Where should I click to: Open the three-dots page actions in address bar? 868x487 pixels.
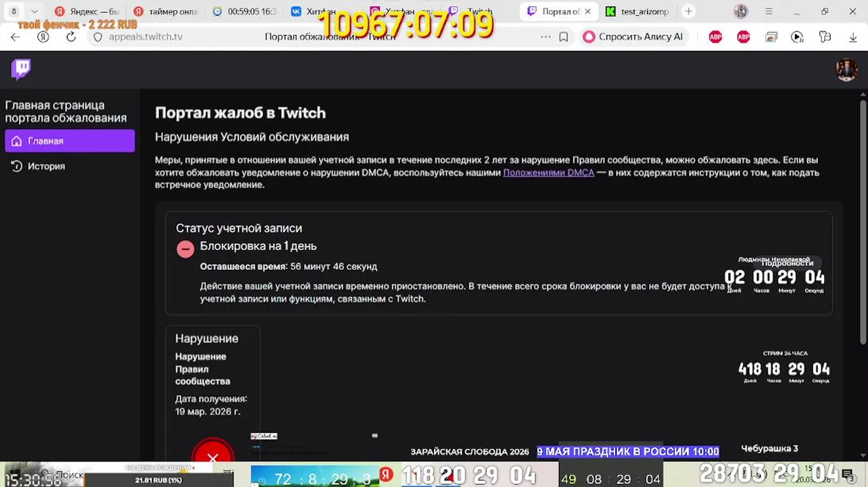coord(546,37)
